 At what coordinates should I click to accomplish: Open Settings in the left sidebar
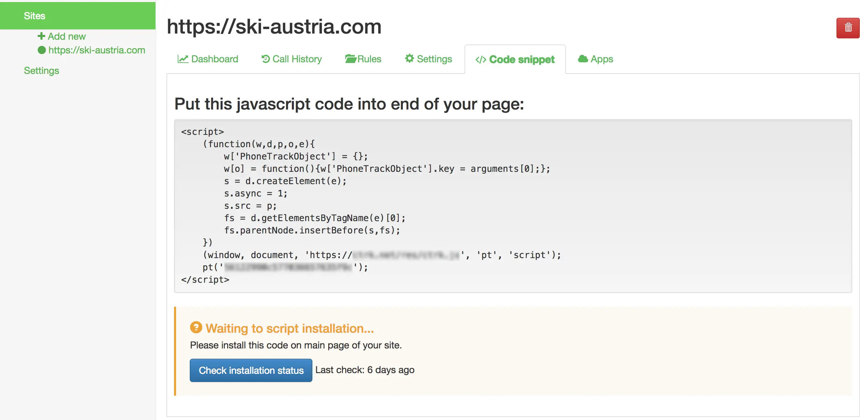click(x=41, y=71)
